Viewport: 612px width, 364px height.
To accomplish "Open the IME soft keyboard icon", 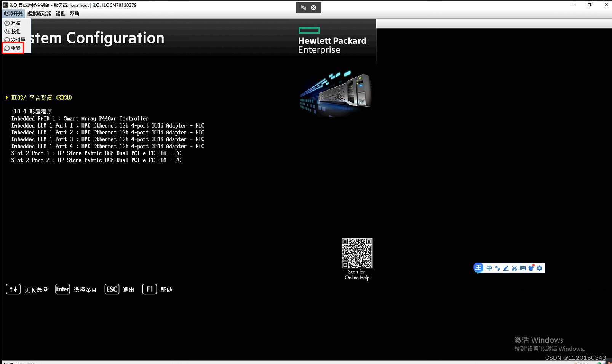I will 523,268.
